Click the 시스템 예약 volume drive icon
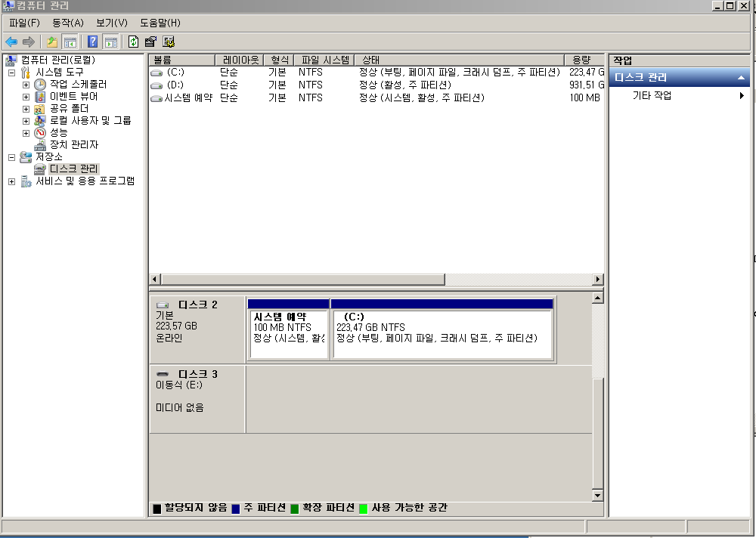Screen dimensions: 756x538 point(156,98)
